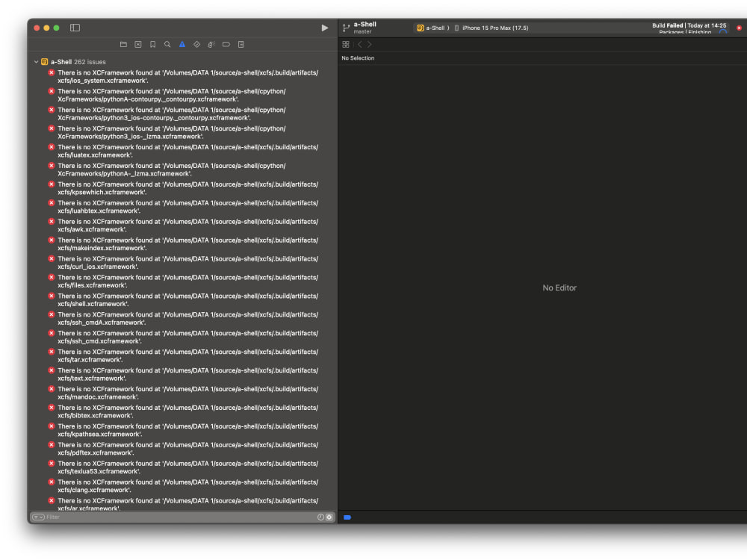Toggle show only errors filter

coord(329,517)
